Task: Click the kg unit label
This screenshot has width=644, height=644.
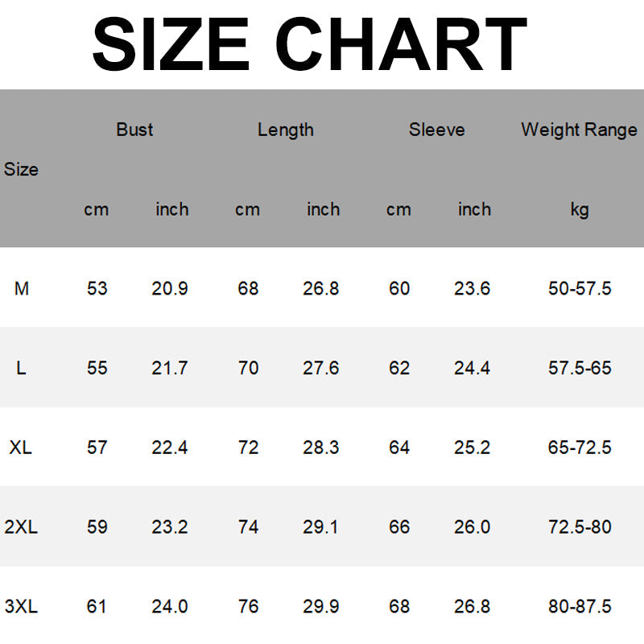Action: coord(580,209)
